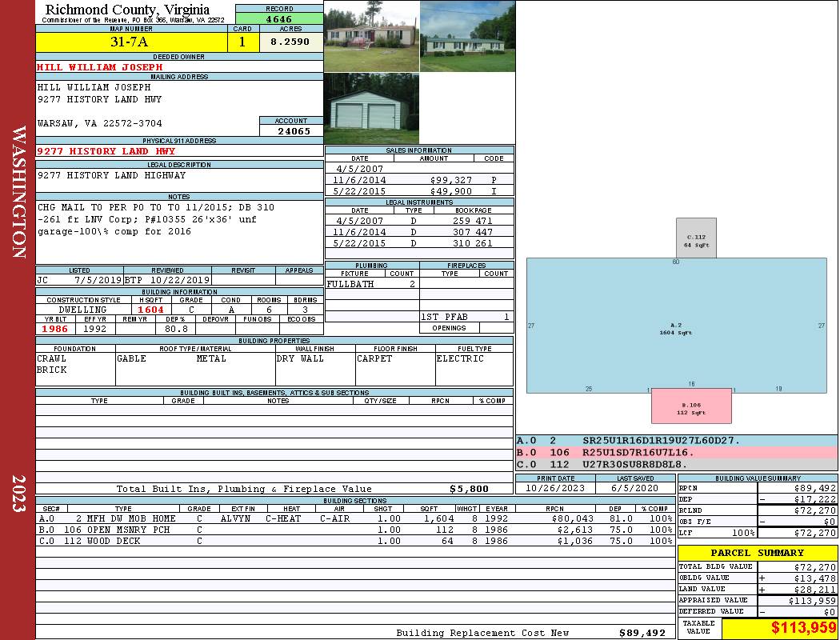840x640 pixels.
Task: Click DEP % value 80.8
Action: (x=176, y=329)
